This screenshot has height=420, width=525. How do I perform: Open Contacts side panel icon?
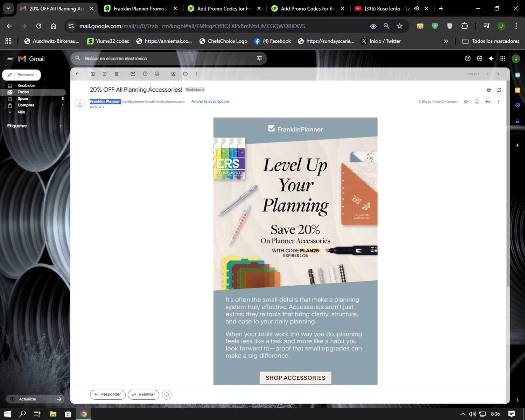coord(518,121)
